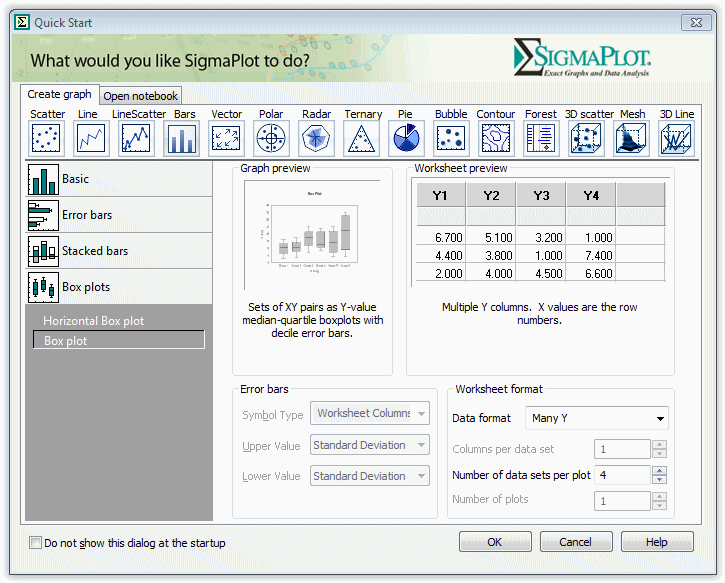Click the graph preview thumbnail

pyautogui.click(x=313, y=234)
